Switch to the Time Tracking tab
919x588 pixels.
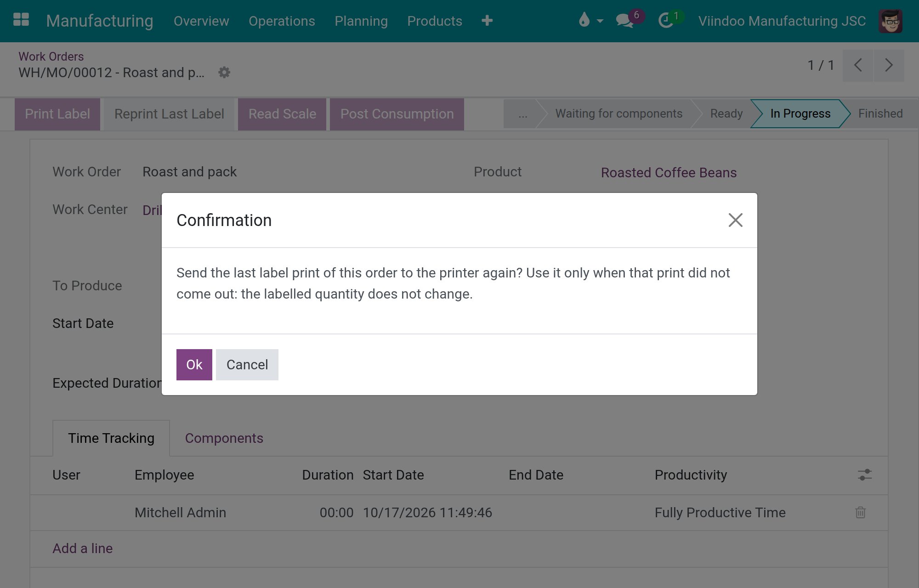point(111,438)
